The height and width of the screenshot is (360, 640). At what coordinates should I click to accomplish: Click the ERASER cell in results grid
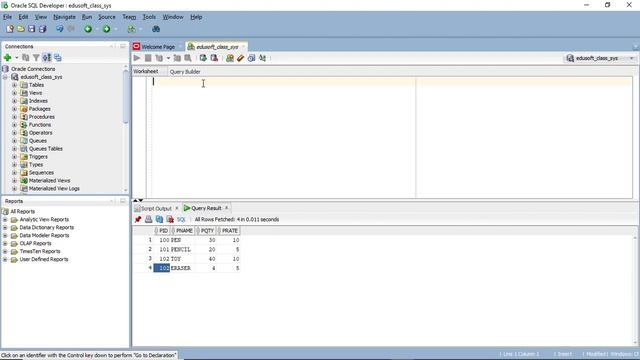click(x=181, y=268)
